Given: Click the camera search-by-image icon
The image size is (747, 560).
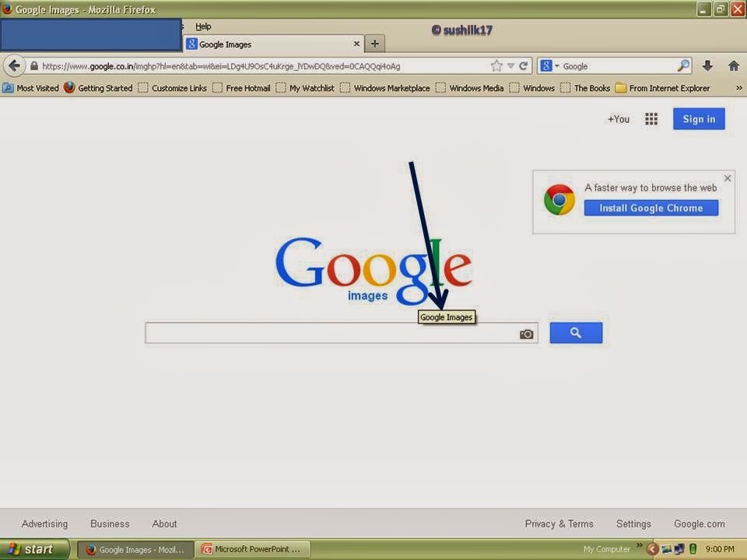Looking at the screenshot, I should click(527, 334).
